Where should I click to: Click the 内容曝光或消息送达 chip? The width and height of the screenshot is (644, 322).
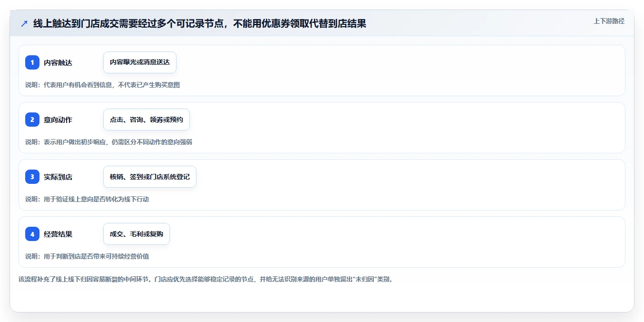140,62
